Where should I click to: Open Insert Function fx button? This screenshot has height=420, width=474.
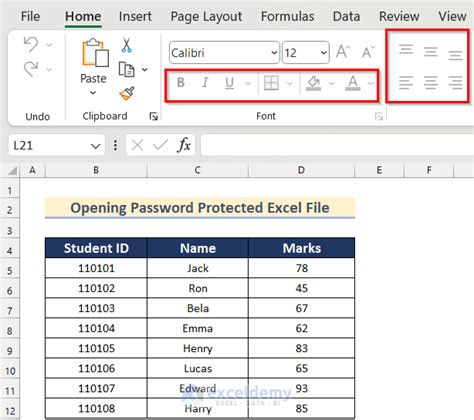(x=184, y=145)
